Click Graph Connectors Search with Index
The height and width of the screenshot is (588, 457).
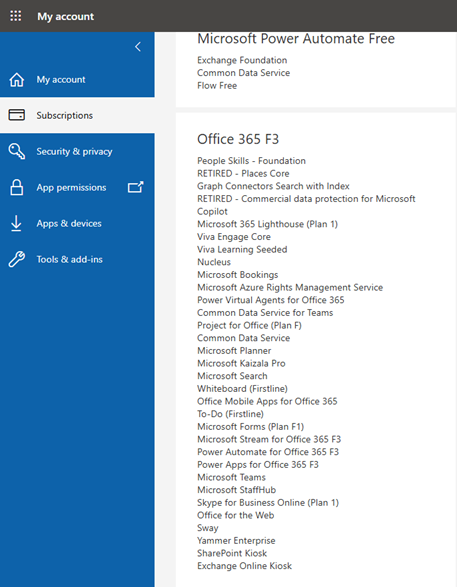coord(273,186)
